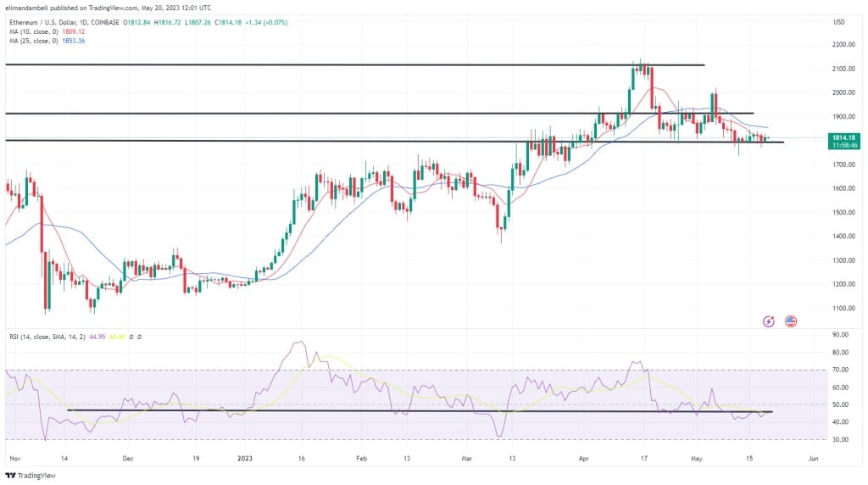The width and height of the screenshot is (868, 485).
Task: Click the US flag economic event icon
Action: click(x=791, y=321)
